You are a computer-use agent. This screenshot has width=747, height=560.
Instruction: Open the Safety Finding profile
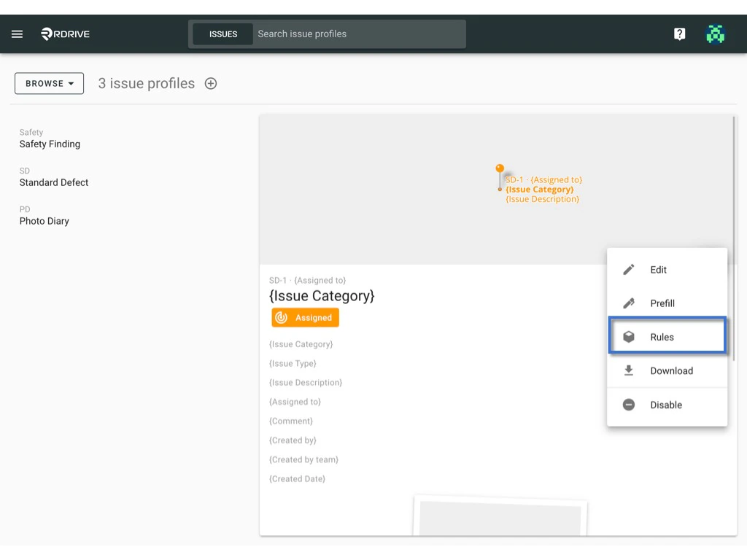[x=50, y=144]
